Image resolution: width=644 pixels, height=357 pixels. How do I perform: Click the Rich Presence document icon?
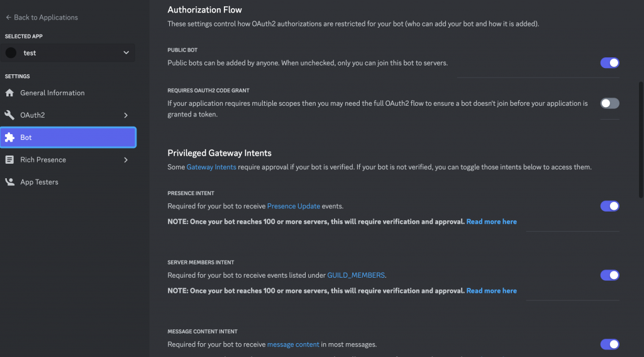point(9,160)
